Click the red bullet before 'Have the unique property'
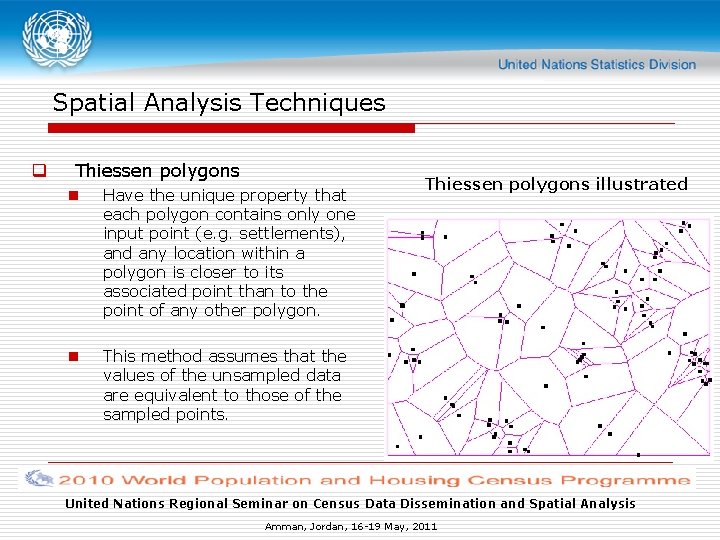The image size is (720, 540). 73,196
